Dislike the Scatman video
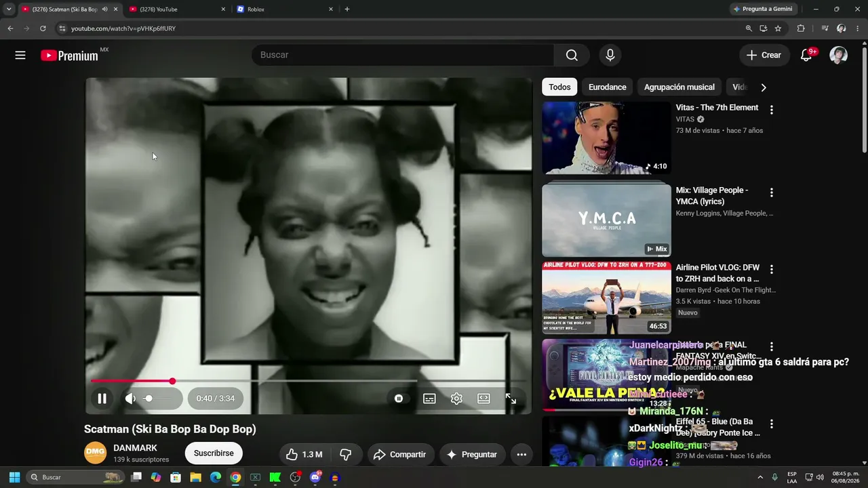Image resolution: width=868 pixels, height=488 pixels. pos(346,454)
